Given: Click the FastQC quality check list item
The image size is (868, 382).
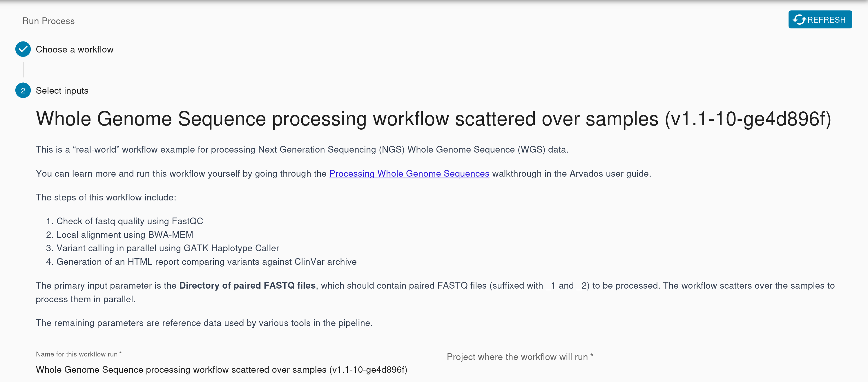Looking at the screenshot, I should click(129, 221).
